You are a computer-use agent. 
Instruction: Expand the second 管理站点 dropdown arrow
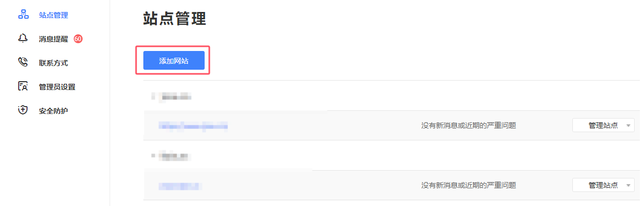[628, 186]
